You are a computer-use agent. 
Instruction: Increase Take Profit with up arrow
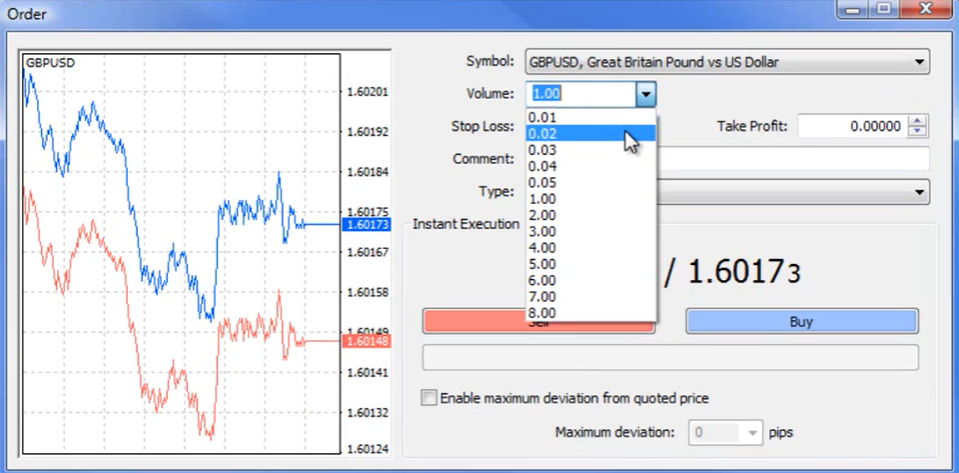[x=919, y=121]
